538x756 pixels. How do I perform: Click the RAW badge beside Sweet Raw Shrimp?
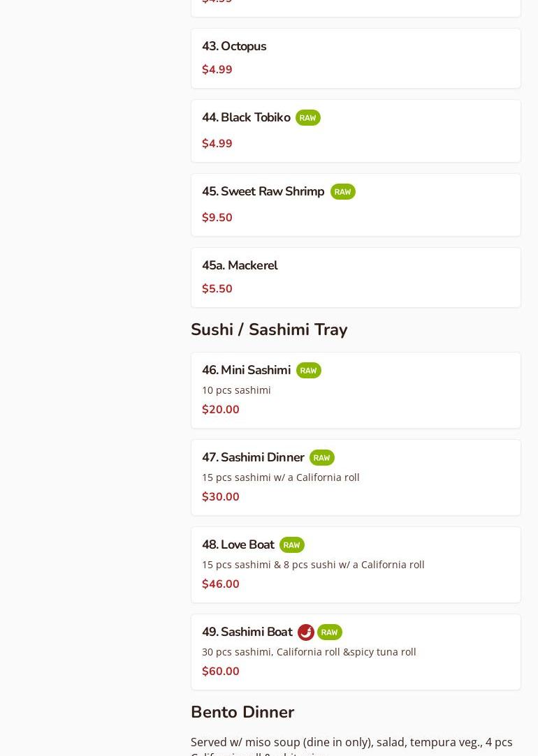click(342, 192)
